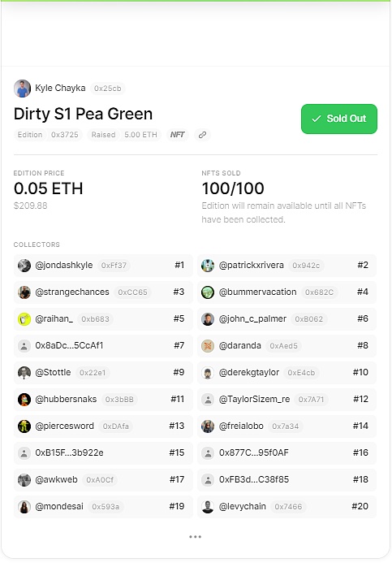Click the Sold Out button
The height and width of the screenshot is (567, 392).
[x=339, y=119]
